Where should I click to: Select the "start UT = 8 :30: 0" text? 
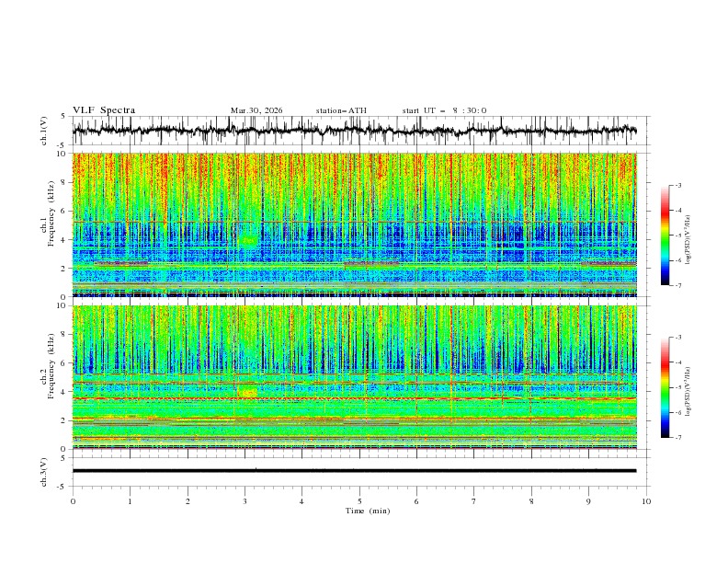444,110
